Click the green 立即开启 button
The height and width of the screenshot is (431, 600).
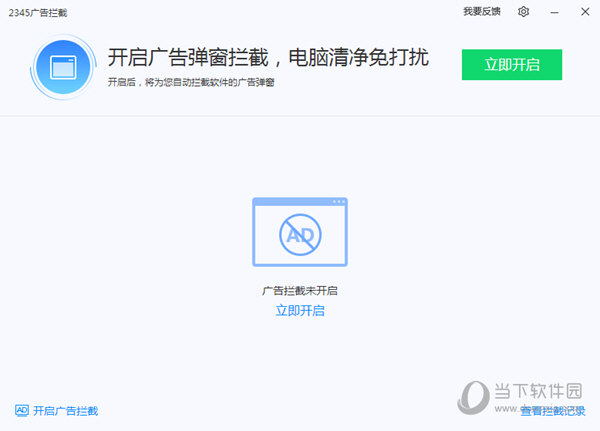coord(512,65)
